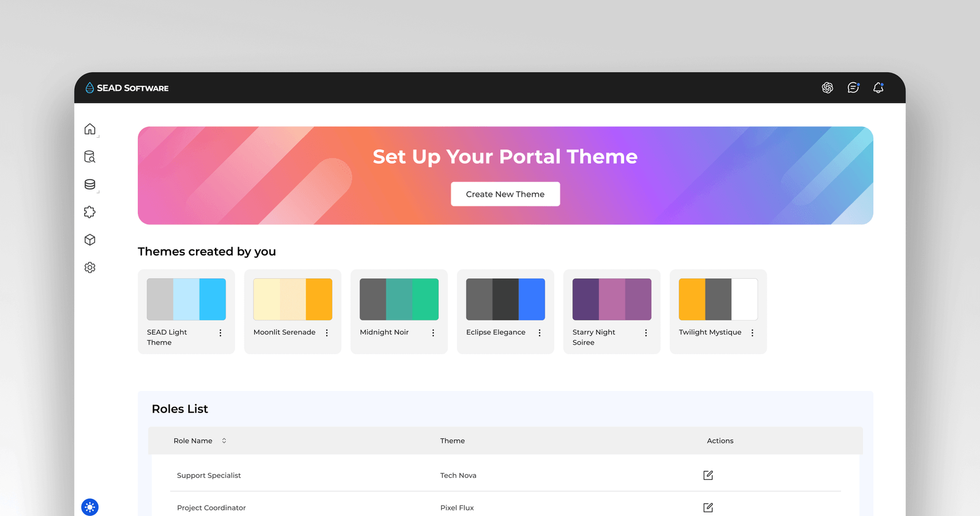980x516 pixels.
Task: Open options menu for Moonlit Serenade
Action: [x=327, y=333]
